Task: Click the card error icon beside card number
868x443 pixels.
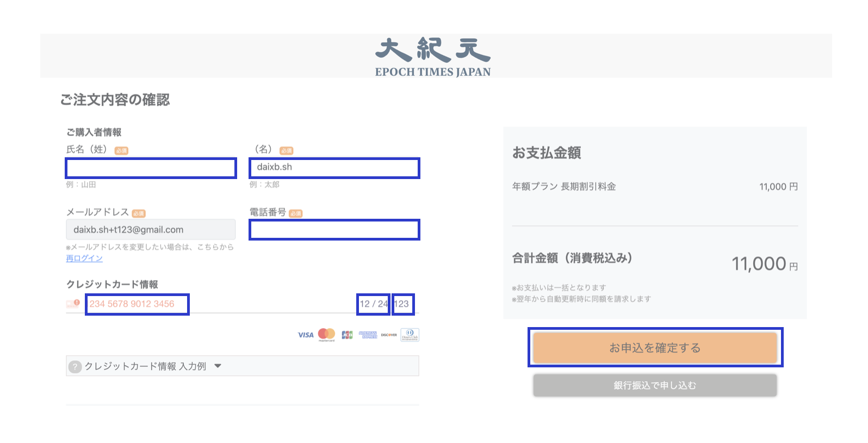Action: 73,304
